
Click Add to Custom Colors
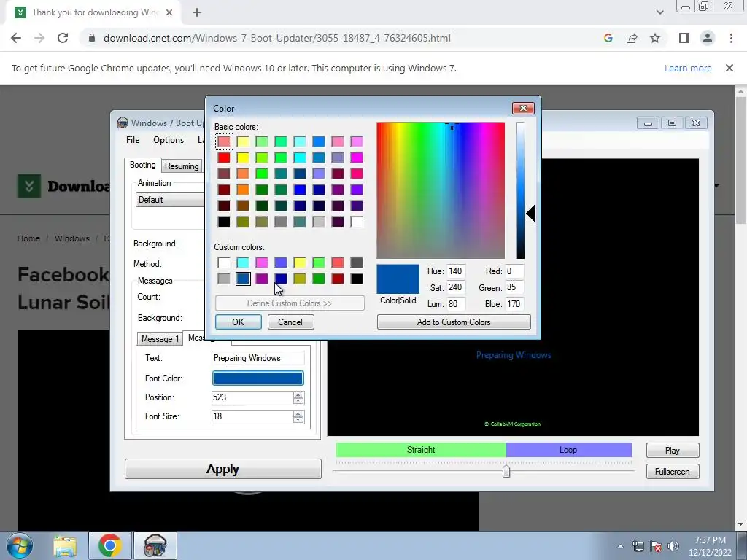click(x=454, y=322)
